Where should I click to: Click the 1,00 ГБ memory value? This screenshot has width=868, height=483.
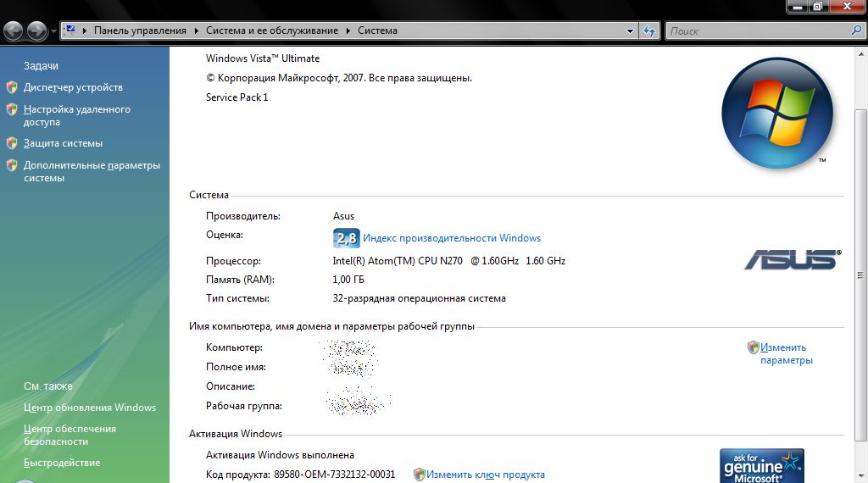click(348, 280)
